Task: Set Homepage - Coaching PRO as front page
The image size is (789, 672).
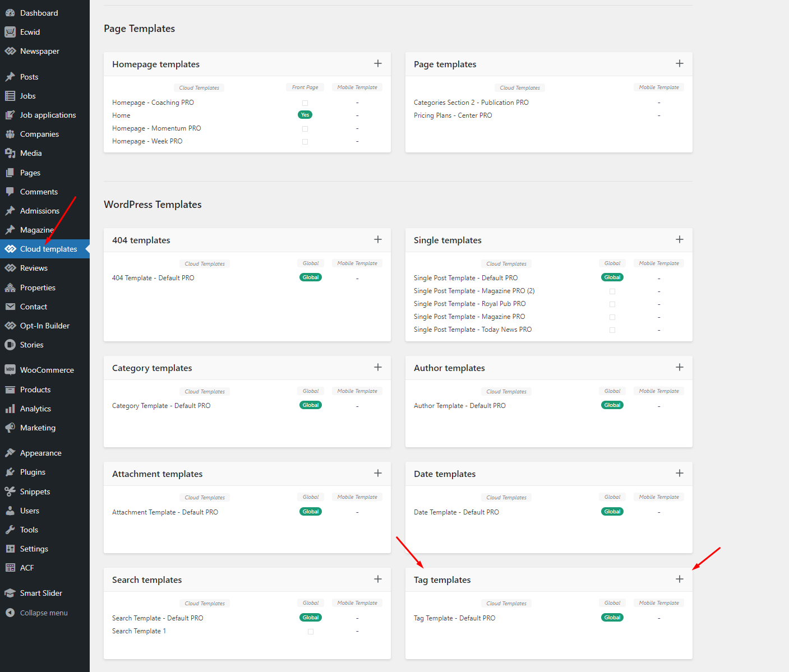Action: (x=305, y=103)
